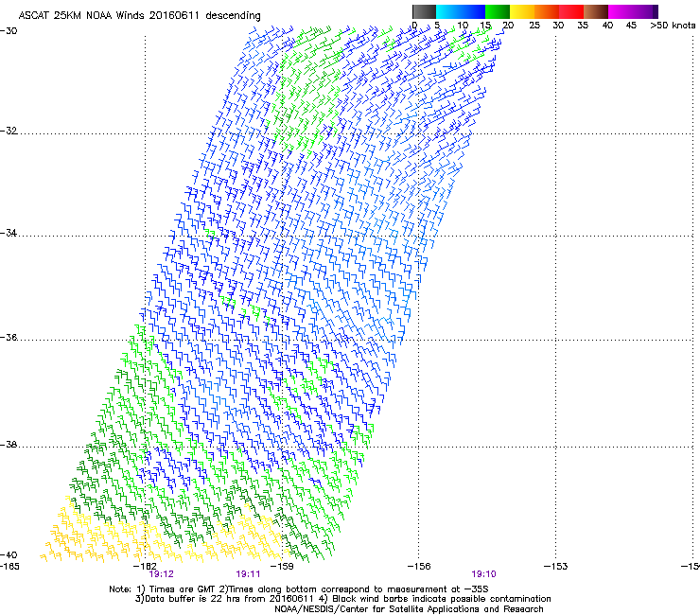Click the word 'descending' in the title
700x615 pixels.
(233, 16)
